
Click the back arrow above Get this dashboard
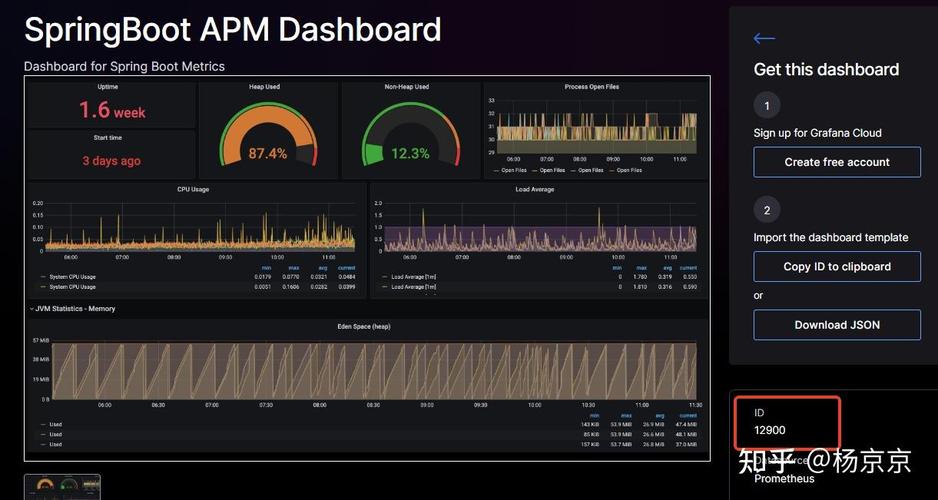pyautogui.click(x=764, y=39)
